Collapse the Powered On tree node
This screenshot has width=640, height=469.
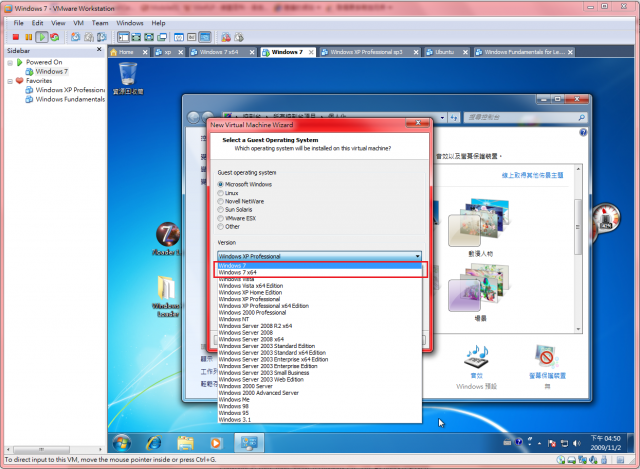(10, 62)
